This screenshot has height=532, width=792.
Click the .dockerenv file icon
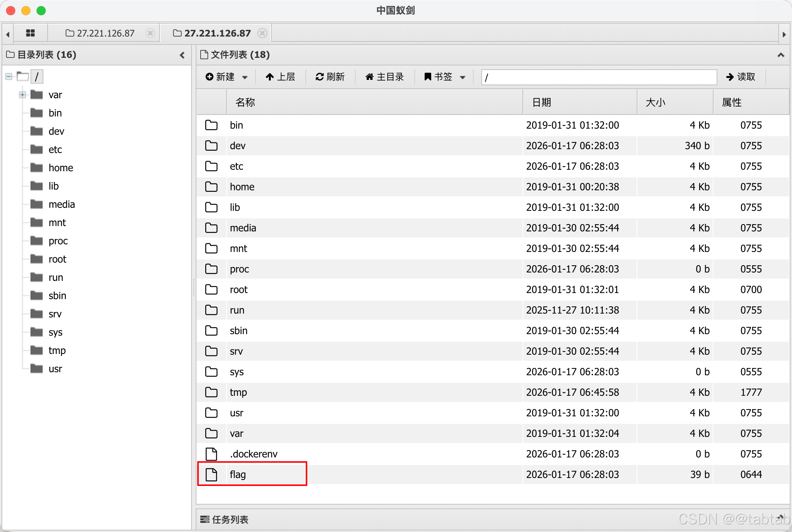point(211,454)
